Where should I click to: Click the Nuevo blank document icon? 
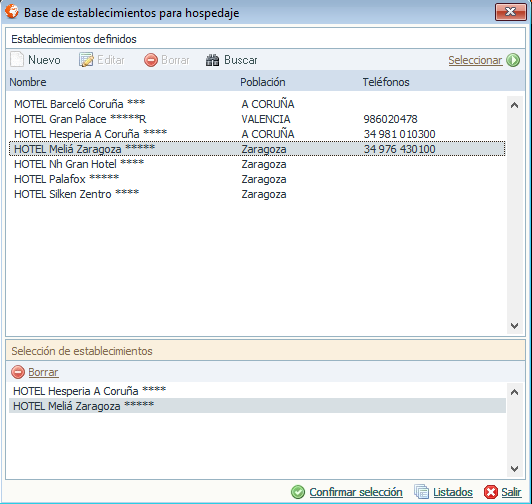(17, 60)
